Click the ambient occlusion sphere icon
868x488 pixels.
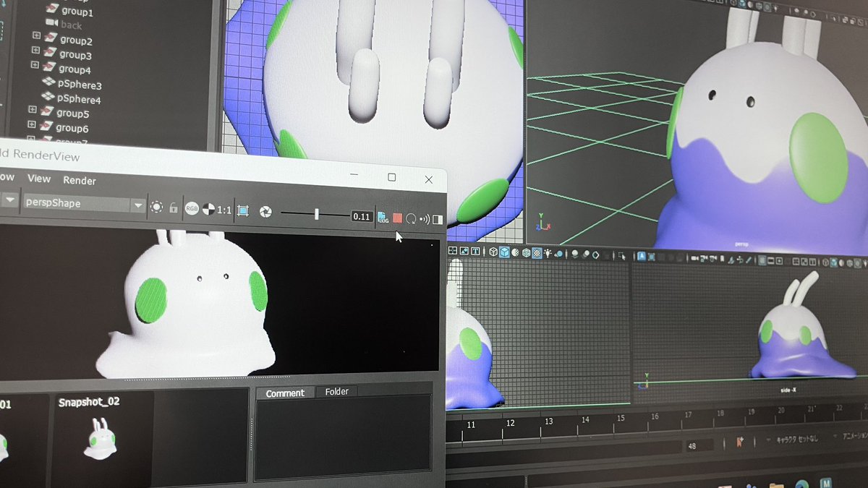pos(575,254)
